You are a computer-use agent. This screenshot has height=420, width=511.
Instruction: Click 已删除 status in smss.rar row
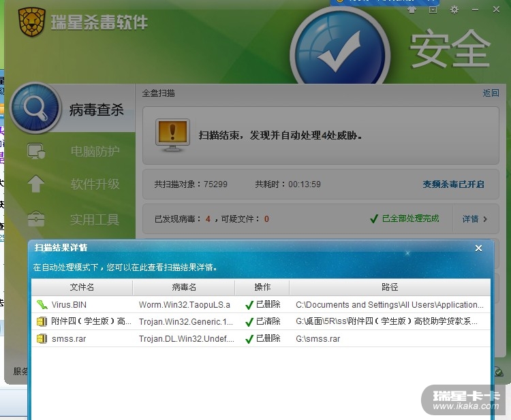268,338
